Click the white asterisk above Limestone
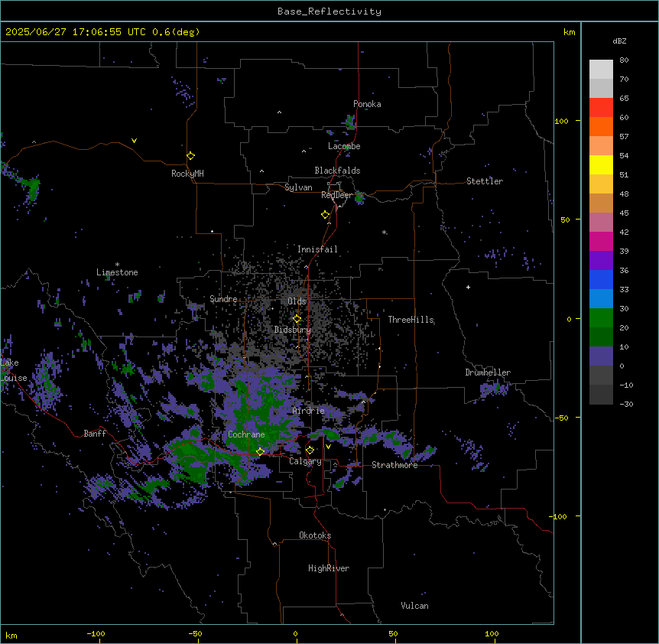The image size is (659, 644). pyautogui.click(x=117, y=265)
